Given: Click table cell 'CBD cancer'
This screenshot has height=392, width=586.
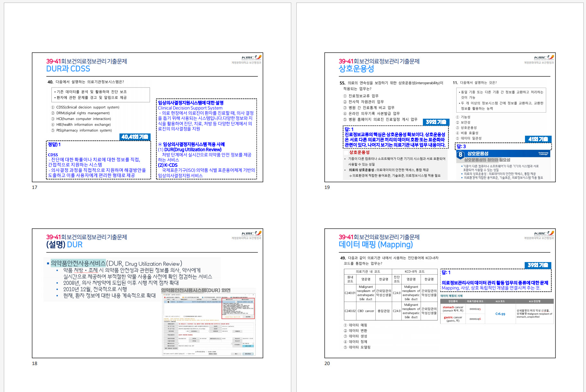Looking at the screenshot, I should tap(366, 311).
